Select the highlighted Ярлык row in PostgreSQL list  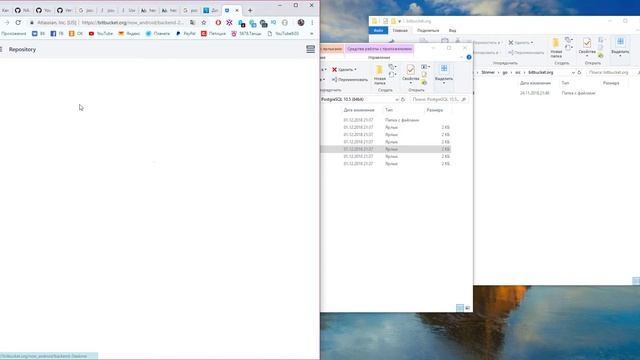[386, 149]
